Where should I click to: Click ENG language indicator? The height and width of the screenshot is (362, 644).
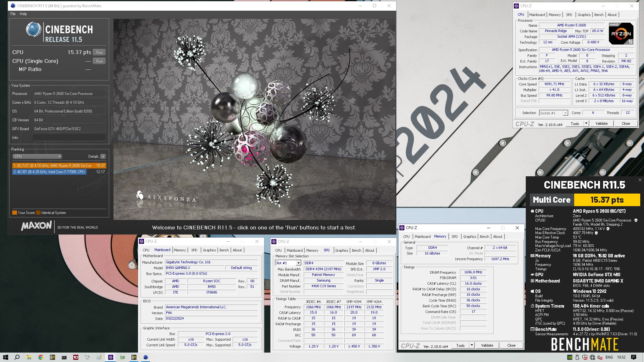coord(609,357)
